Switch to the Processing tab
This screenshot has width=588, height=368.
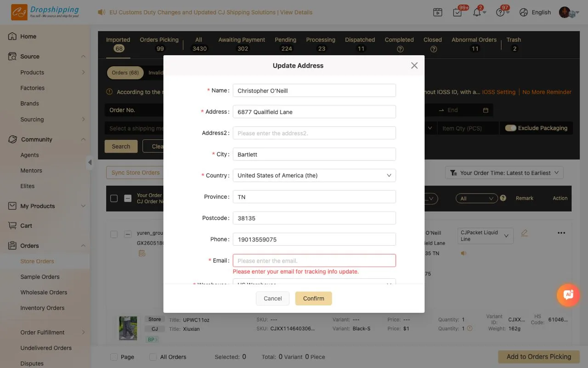click(321, 44)
